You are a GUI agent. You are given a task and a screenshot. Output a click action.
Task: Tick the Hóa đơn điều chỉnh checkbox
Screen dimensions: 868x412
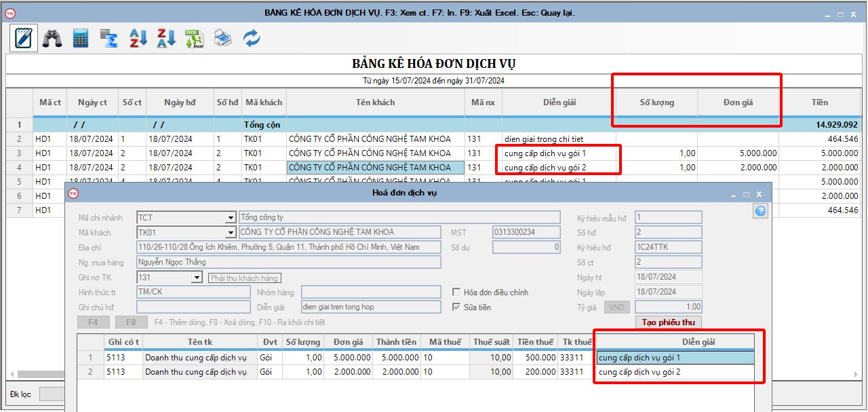click(x=456, y=293)
